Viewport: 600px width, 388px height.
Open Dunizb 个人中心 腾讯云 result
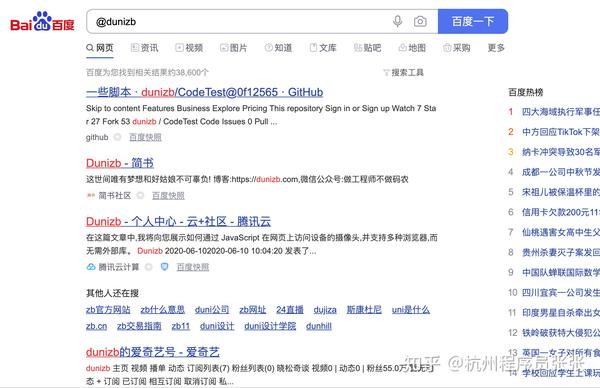[x=178, y=222]
